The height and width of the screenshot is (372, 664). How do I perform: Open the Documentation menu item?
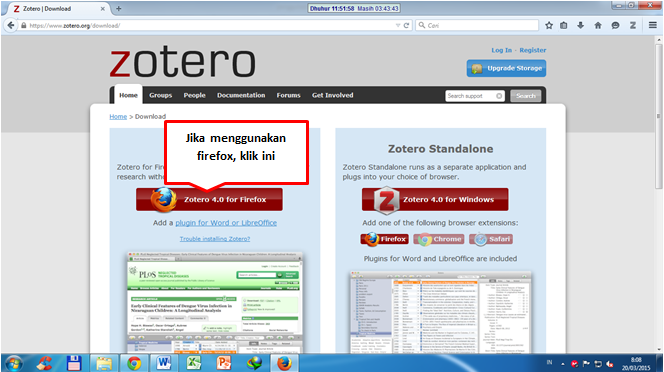pos(241,95)
